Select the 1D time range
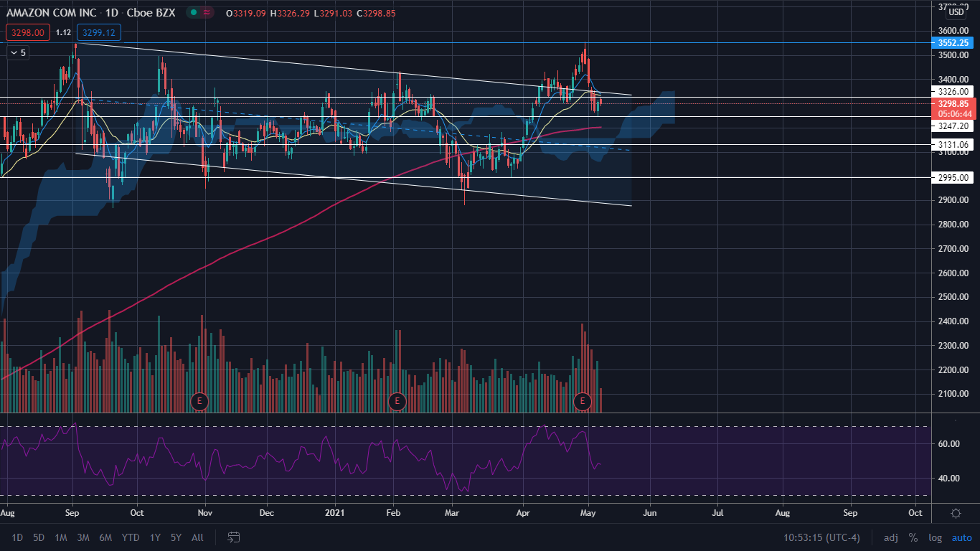 (17, 537)
